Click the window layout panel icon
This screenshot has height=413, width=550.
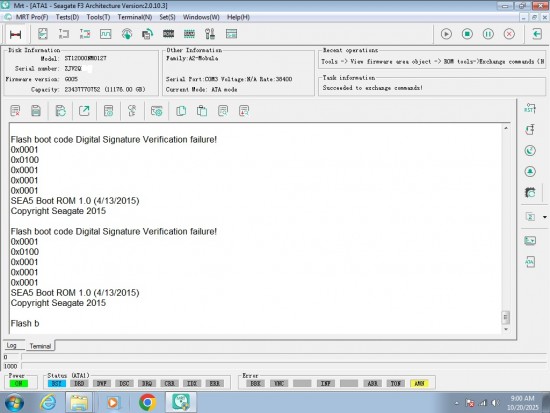[232, 34]
